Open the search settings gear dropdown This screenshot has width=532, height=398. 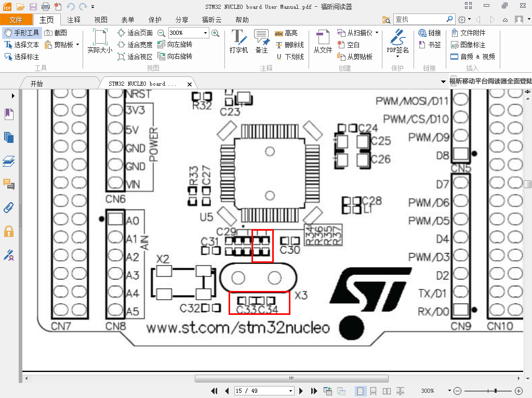click(464, 19)
